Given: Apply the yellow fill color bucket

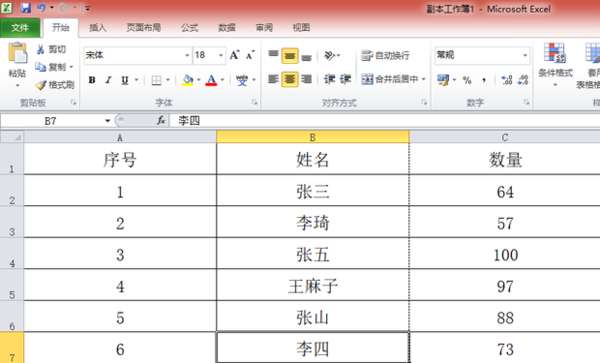Looking at the screenshot, I should (x=188, y=80).
